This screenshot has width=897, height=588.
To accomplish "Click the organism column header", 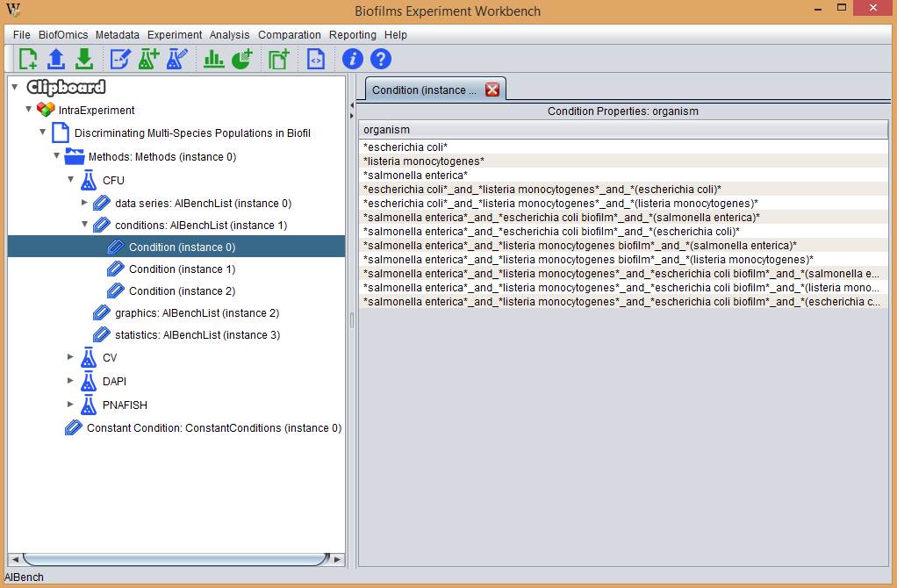I will click(x=623, y=130).
